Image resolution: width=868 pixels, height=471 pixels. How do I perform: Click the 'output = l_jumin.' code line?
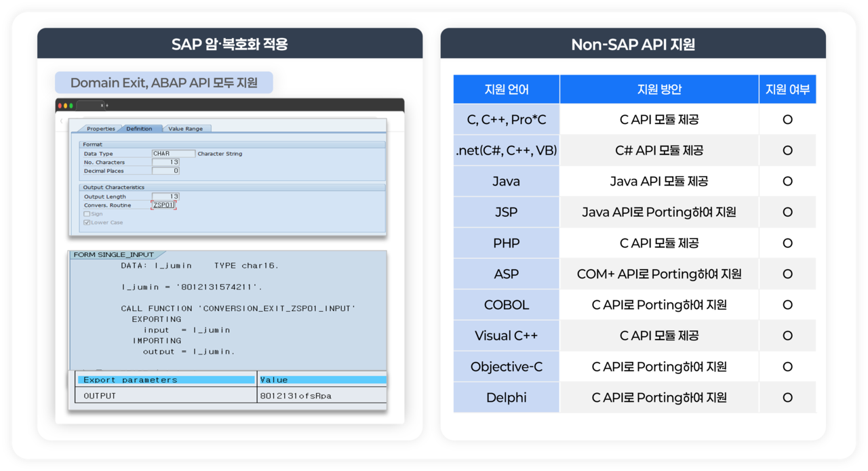click(x=189, y=352)
